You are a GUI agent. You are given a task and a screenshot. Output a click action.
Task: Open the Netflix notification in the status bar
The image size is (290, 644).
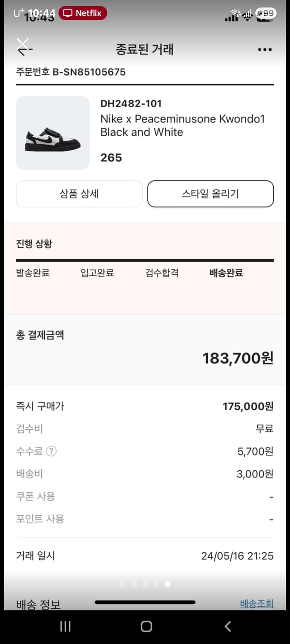click(x=82, y=13)
